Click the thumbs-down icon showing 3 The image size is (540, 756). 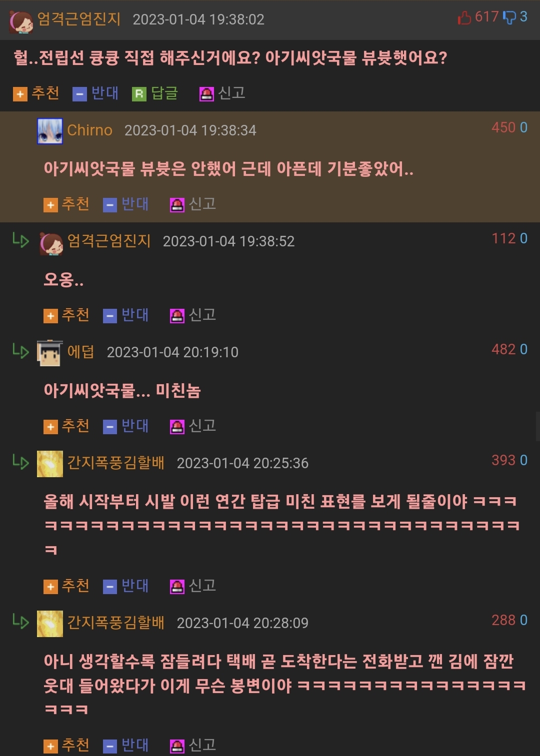509,18
